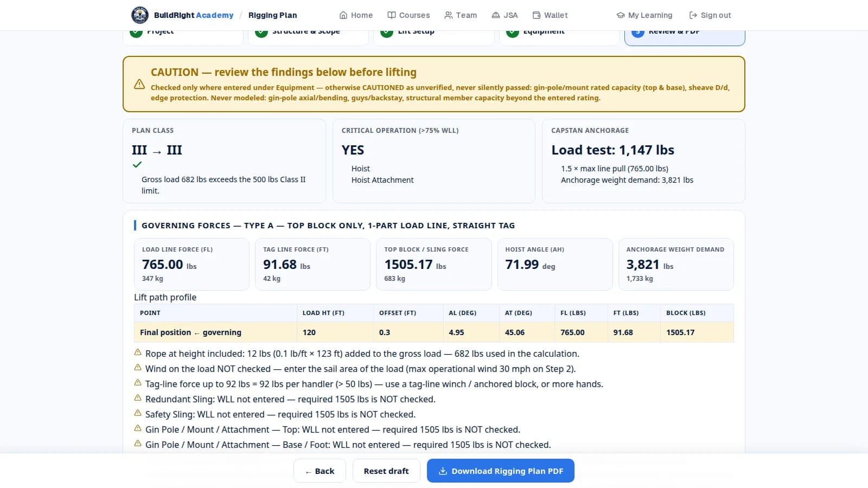This screenshot has height=488, width=868.
Task: Click the BuildRight Academy logo icon
Action: tap(140, 15)
